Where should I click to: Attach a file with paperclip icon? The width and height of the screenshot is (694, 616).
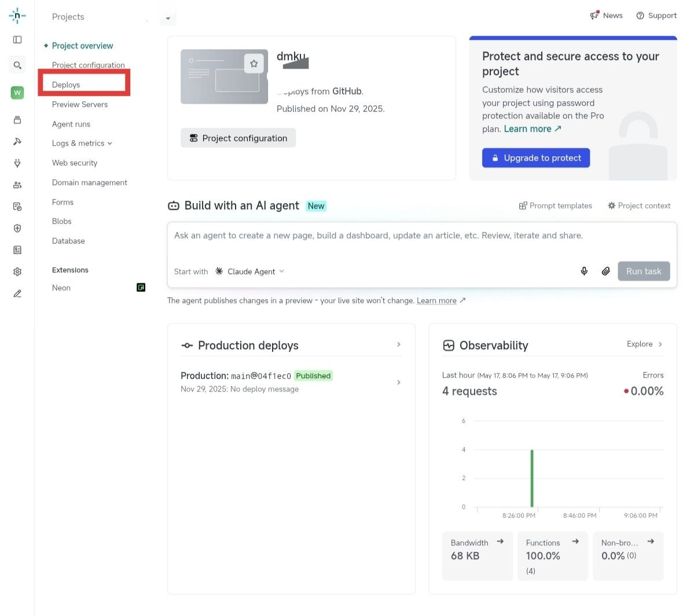coord(606,271)
